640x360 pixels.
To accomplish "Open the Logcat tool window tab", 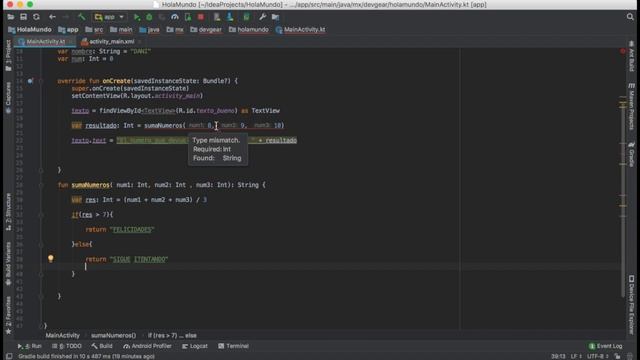I will pos(195,346).
